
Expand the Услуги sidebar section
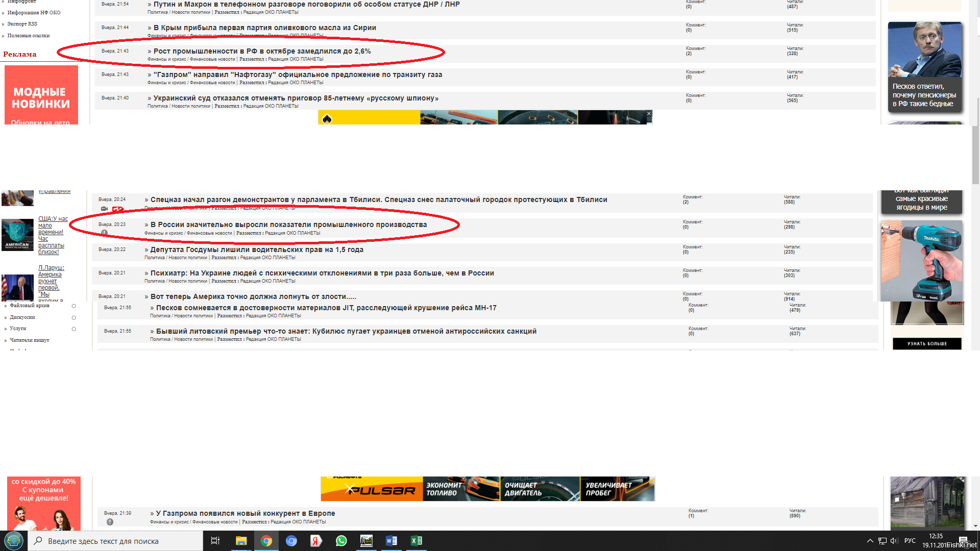pyautogui.click(x=74, y=329)
